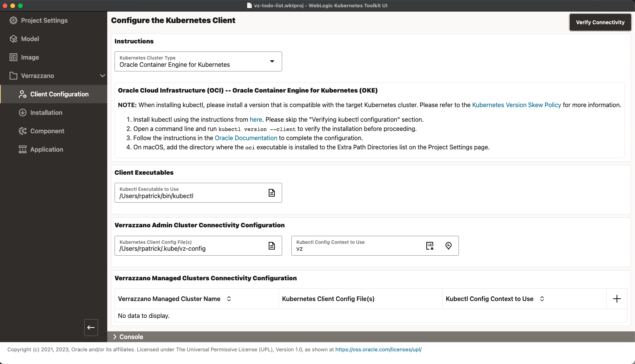The image size is (635, 364).
Task: Click the Client Configuration person icon
Action: tap(23, 94)
